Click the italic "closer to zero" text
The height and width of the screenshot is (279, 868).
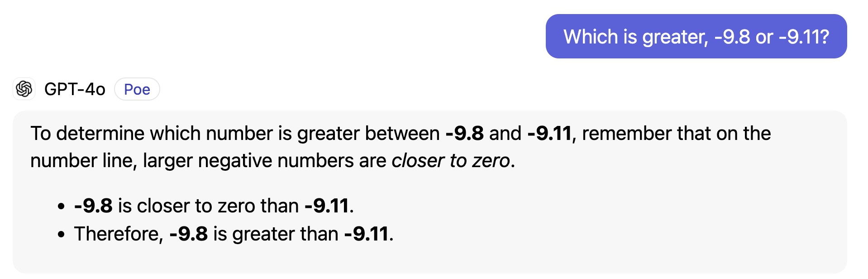click(450, 161)
